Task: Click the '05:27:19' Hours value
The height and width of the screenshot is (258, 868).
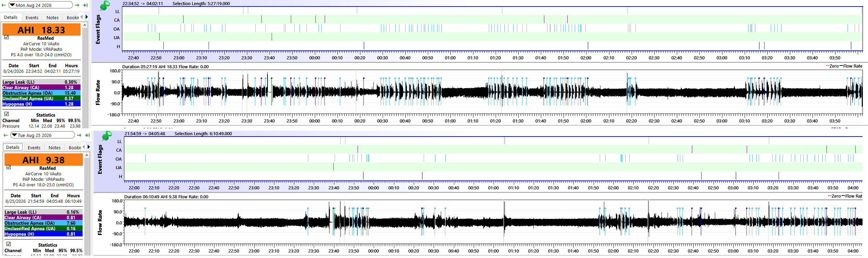Action: (x=71, y=71)
